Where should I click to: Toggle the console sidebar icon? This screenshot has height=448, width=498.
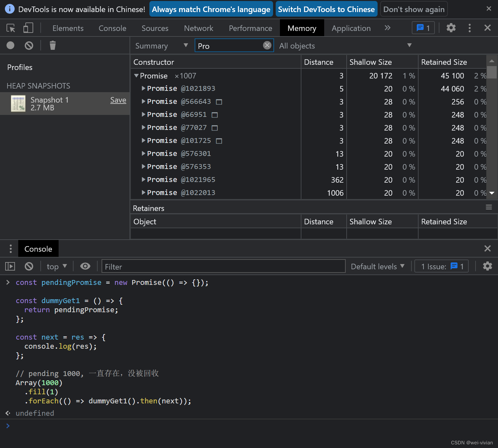coord(10,266)
